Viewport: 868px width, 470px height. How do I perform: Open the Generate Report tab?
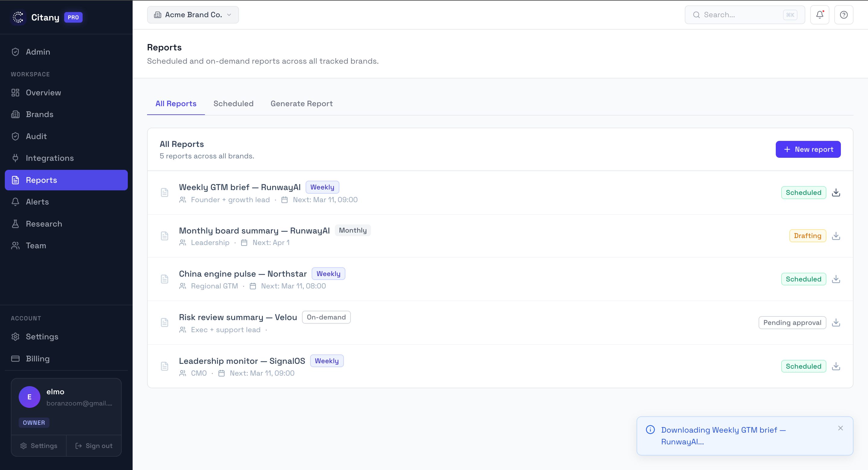(302, 103)
